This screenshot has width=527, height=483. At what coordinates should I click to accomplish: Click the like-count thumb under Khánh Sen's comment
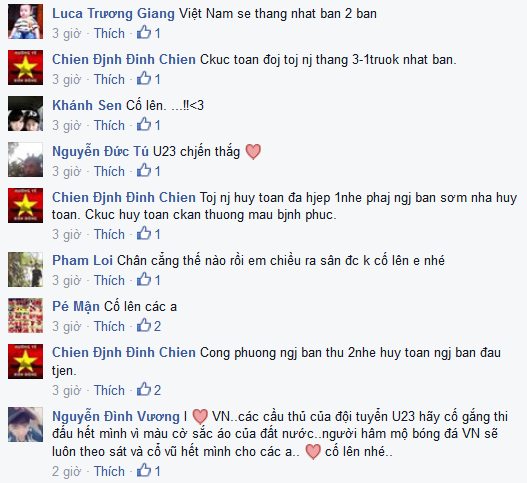pyautogui.click(x=144, y=125)
